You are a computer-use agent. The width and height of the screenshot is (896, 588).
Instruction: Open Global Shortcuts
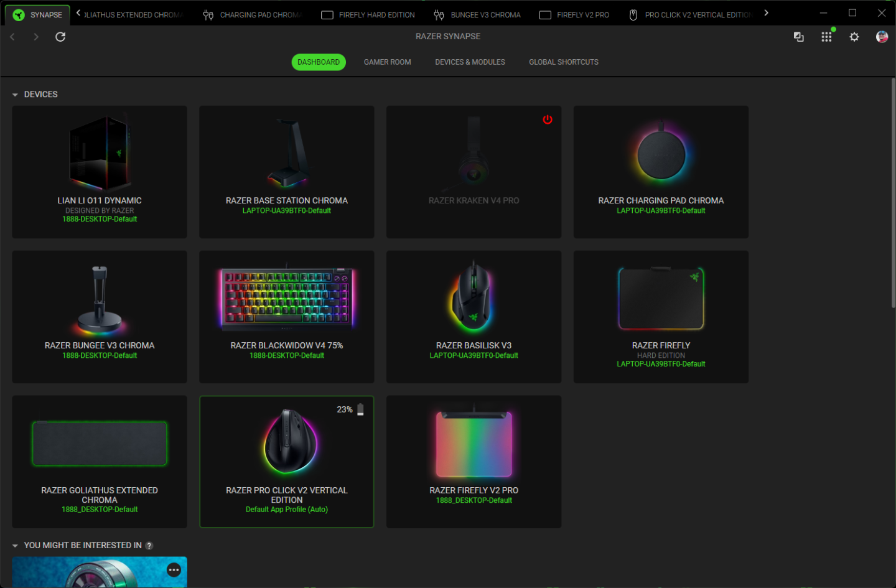564,62
